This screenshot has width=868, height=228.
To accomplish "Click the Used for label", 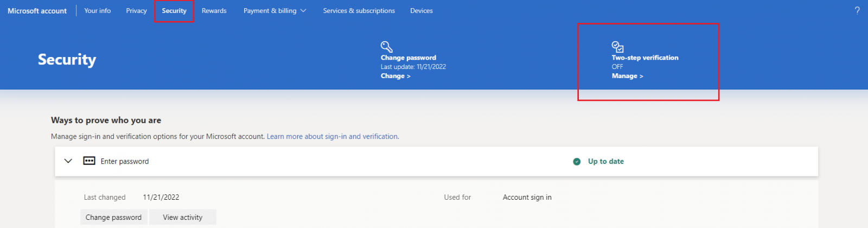I will click(457, 198).
